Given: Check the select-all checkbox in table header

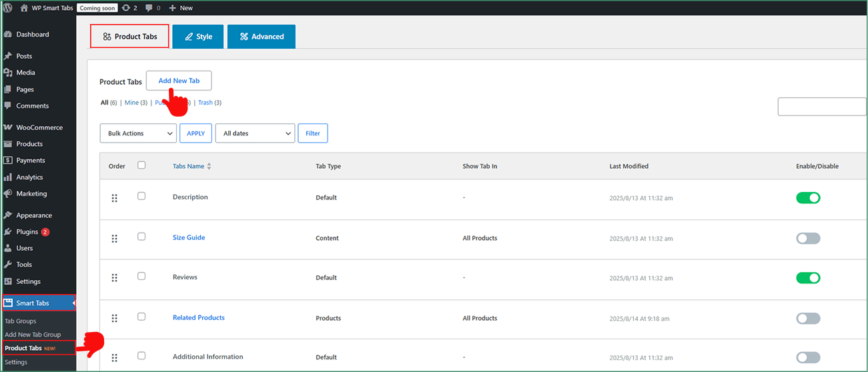Looking at the screenshot, I should pyautogui.click(x=141, y=165).
